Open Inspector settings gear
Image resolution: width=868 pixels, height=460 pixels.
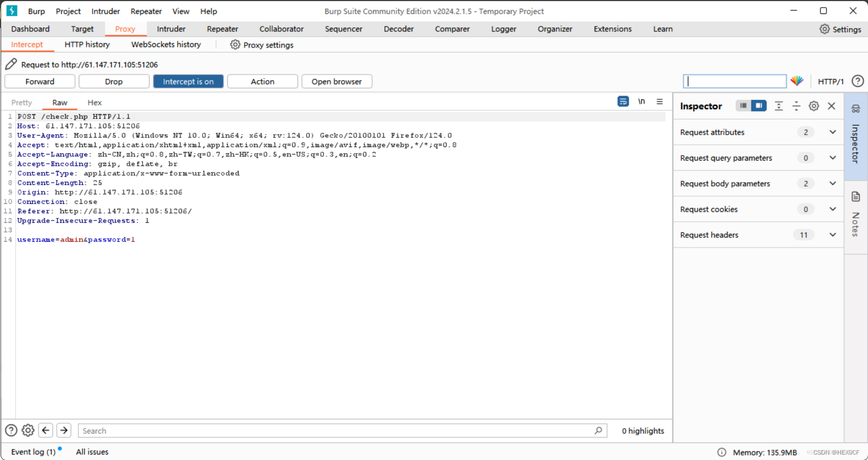pos(814,106)
